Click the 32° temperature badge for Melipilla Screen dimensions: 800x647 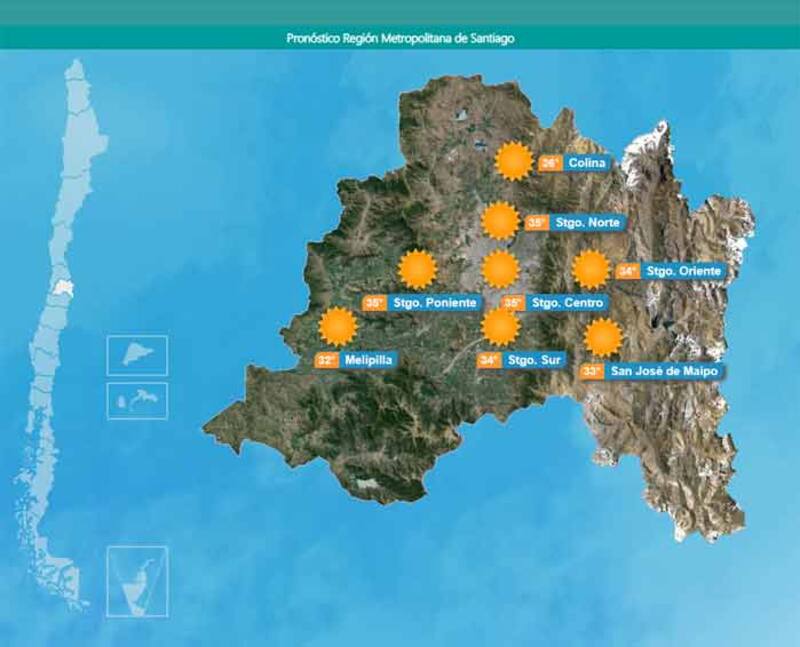pos(326,360)
